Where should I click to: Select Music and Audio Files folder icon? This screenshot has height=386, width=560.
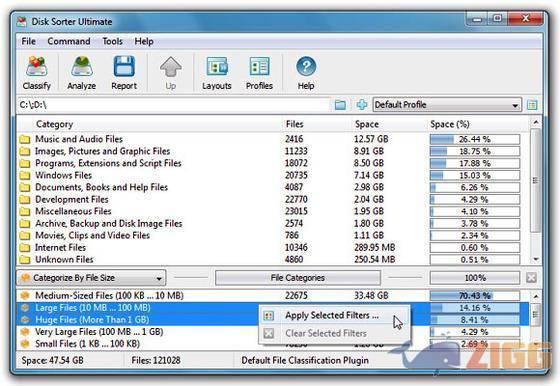(x=25, y=139)
